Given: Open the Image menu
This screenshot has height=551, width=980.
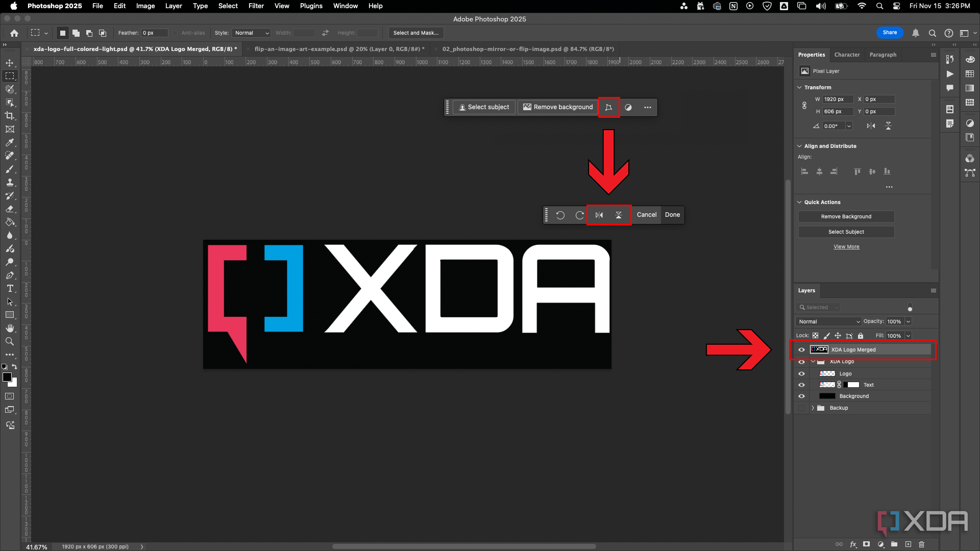Looking at the screenshot, I should tap(145, 6).
